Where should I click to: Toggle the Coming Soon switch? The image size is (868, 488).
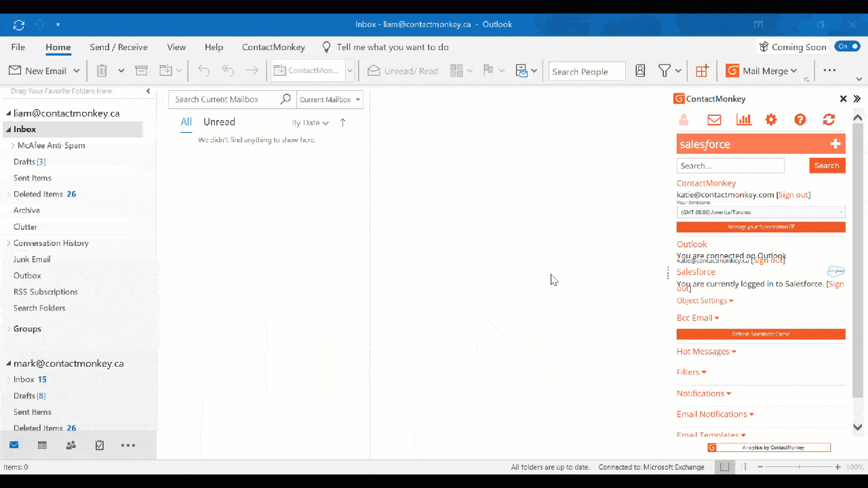[x=848, y=47]
